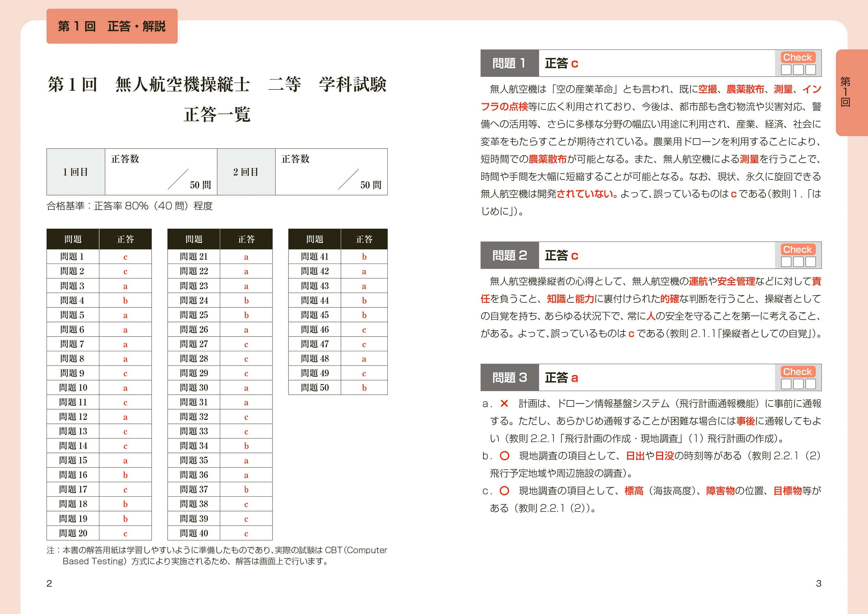Tick the middle Check box of 問題 2
The image size is (868, 614).
pyautogui.click(x=798, y=262)
